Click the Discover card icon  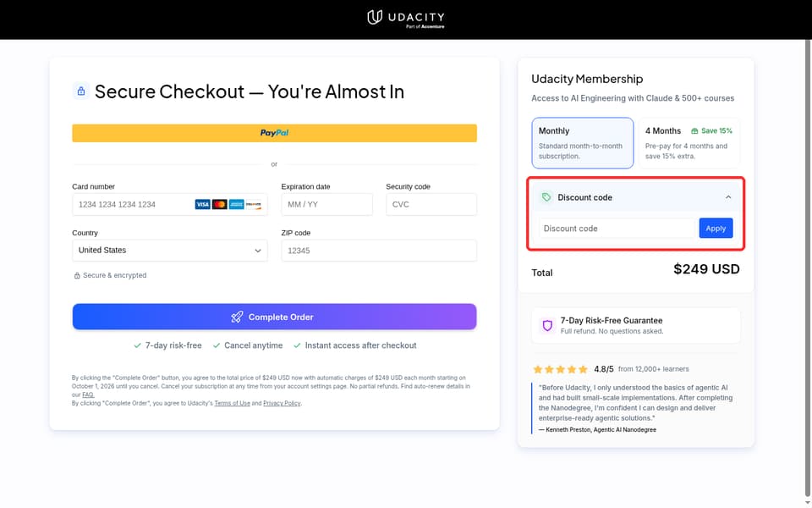pos(253,204)
